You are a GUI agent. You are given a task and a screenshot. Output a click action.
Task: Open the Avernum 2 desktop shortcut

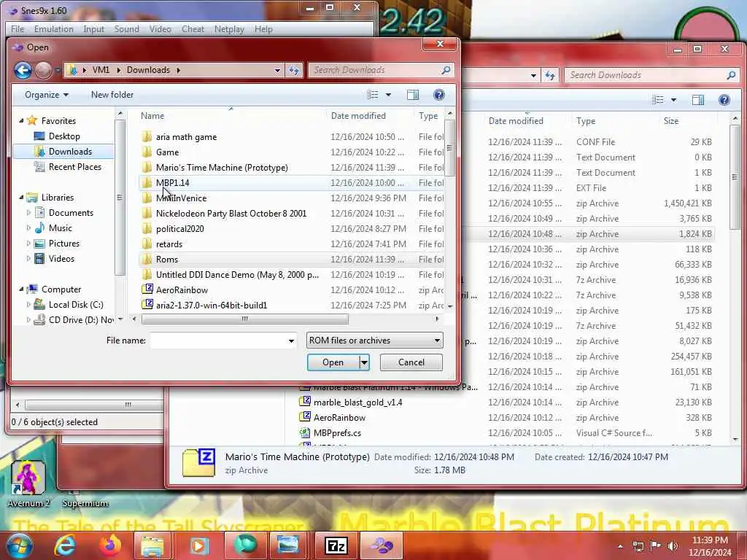pyautogui.click(x=28, y=483)
